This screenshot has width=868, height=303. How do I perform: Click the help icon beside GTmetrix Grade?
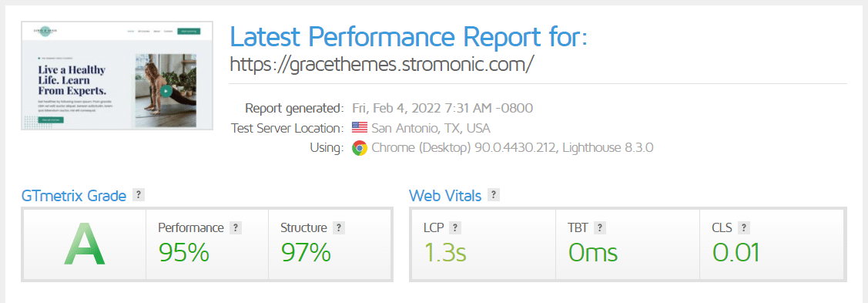(139, 195)
